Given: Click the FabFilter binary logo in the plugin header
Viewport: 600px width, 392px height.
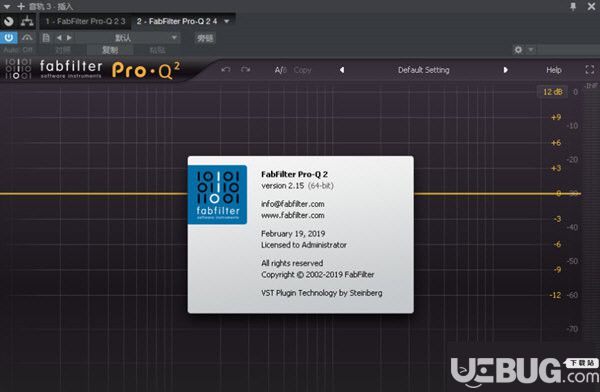Looking at the screenshot, I should 18,69.
